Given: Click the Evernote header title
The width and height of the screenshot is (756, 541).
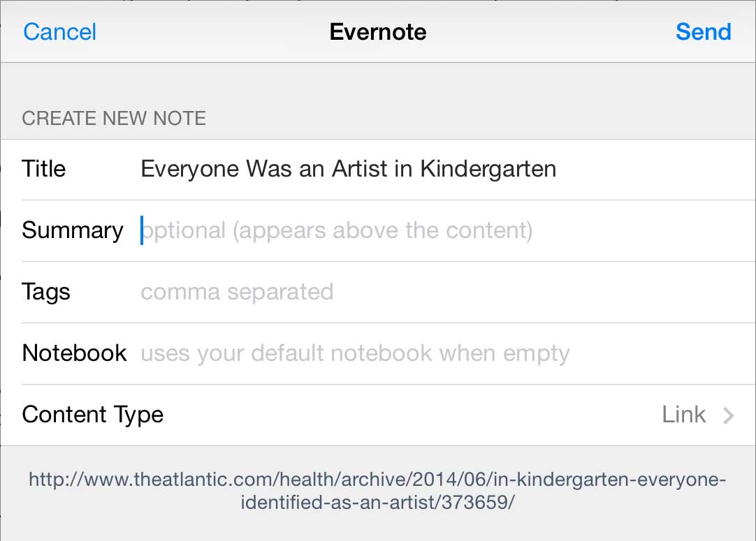Looking at the screenshot, I should tap(378, 32).
